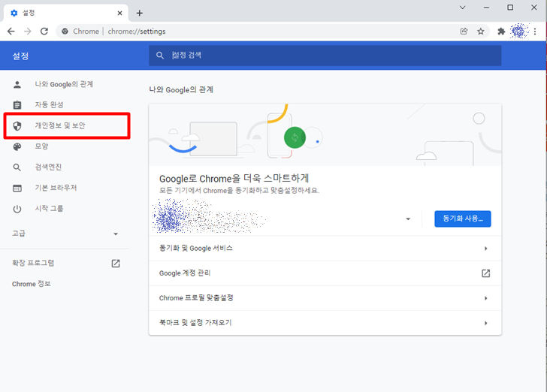
Task: Open 동기화 및 Google 서비스 row
Action: click(x=325, y=249)
